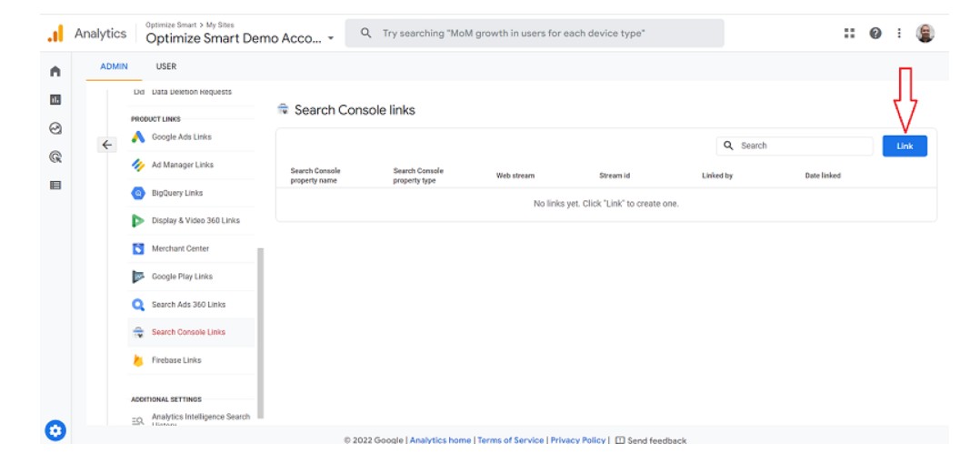
Task: Select BigQuery Links menu item
Action: click(191, 193)
